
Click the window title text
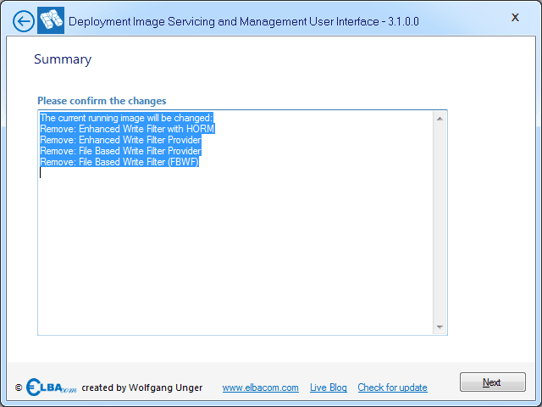pyautogui.click(x=244, y=21)
